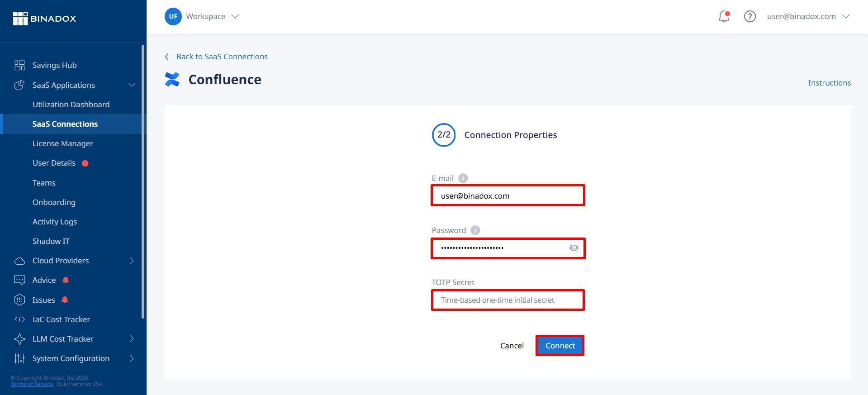Viewport: 868px width, 395px height.
Task: Click the SaaS Applications pie icon
Action: pyautogui.click(x=19, y=85)
